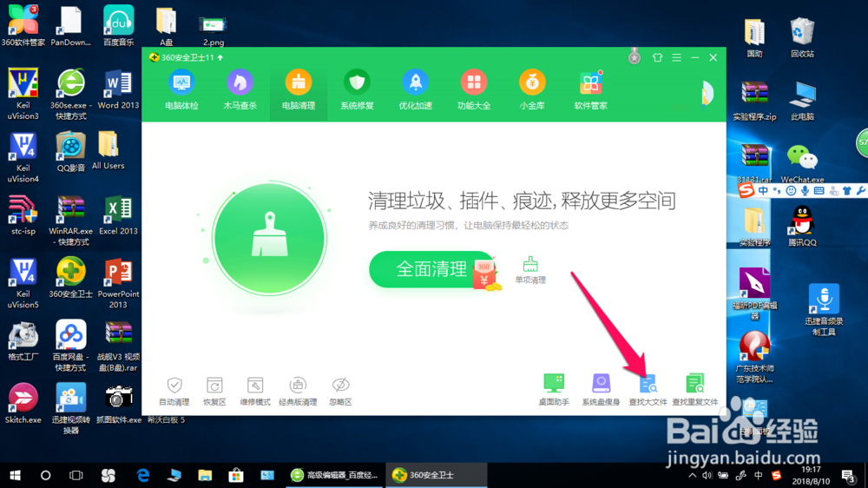This screenshot has height=488, width=868.
Task: Select the 360软件管家 desktop icon
Action: 23,25
